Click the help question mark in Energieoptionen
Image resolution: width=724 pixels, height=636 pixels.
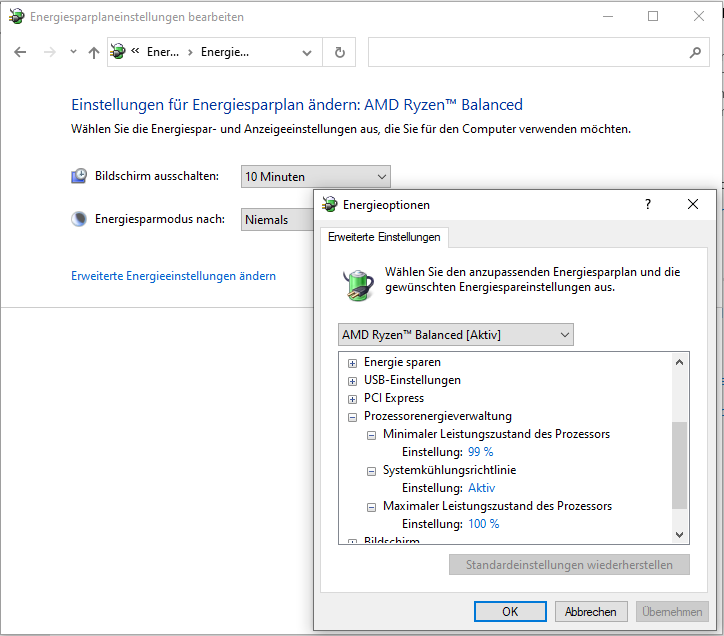pos(648,204)
